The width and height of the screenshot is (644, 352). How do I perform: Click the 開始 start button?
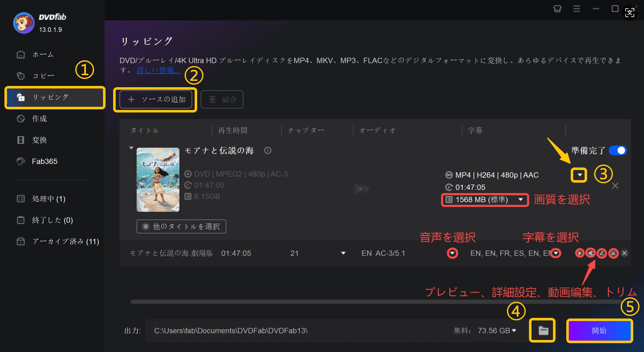(x=599, y=331)
